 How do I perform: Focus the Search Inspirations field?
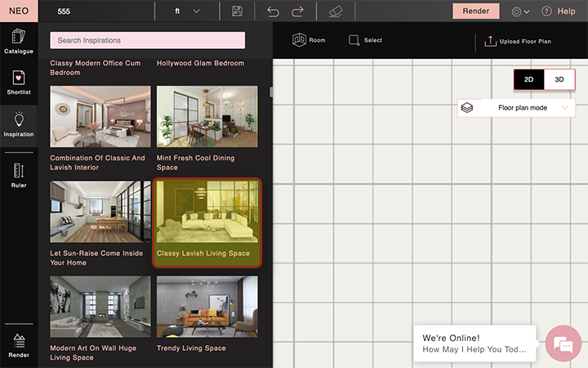(147, 40)
